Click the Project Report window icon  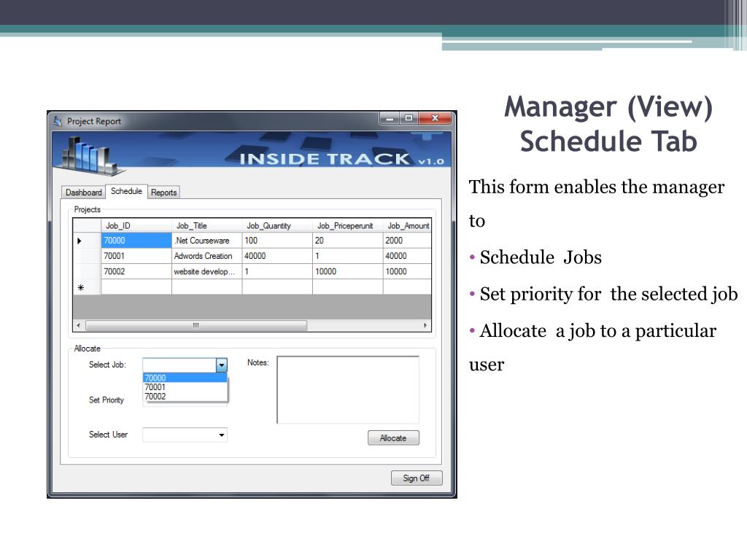click(x=58, y=121)
